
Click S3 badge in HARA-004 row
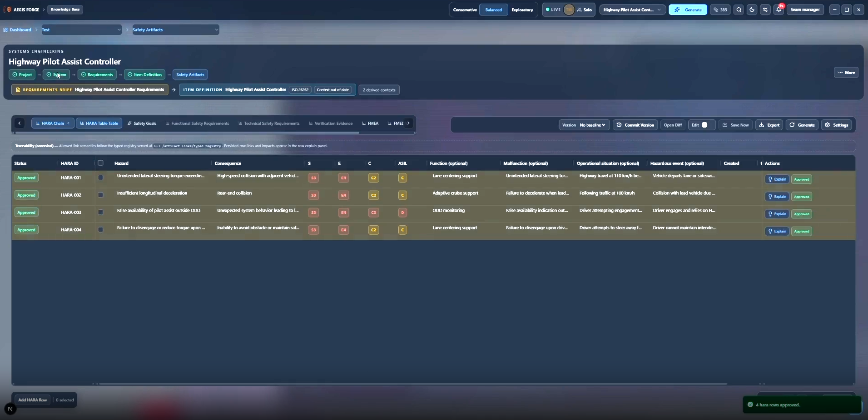coord(313,230)
